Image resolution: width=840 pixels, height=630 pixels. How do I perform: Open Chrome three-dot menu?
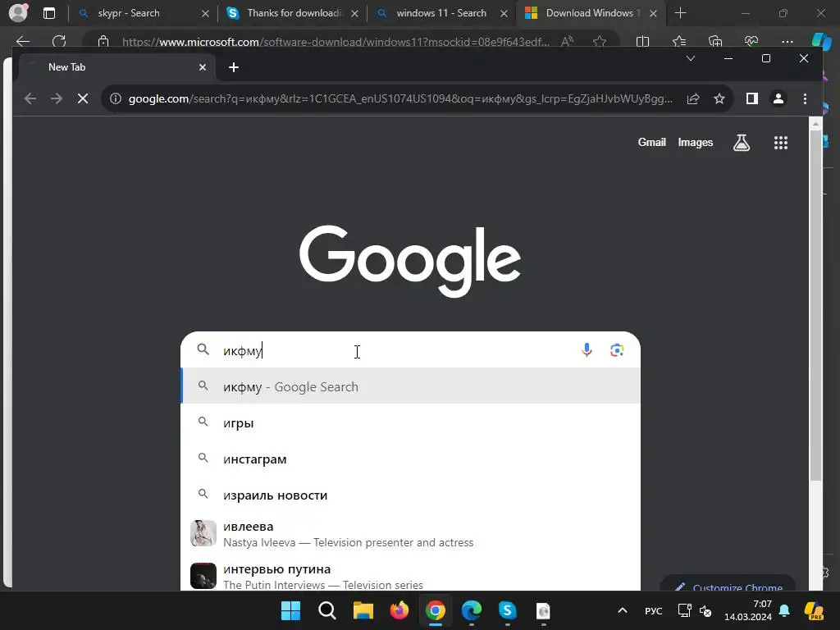805,98
